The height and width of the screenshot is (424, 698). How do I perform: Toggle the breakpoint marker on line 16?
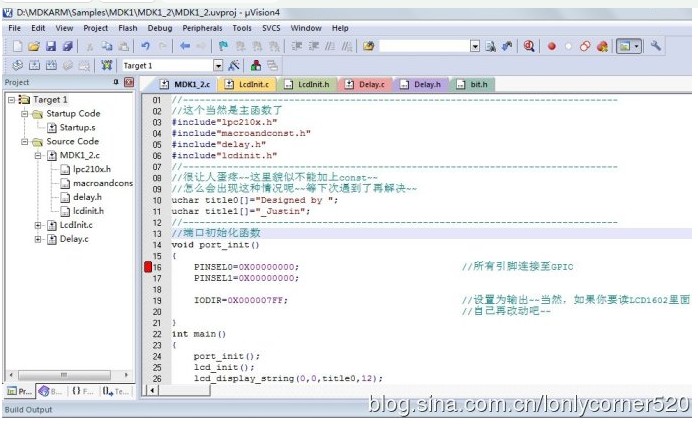point(148,267)
